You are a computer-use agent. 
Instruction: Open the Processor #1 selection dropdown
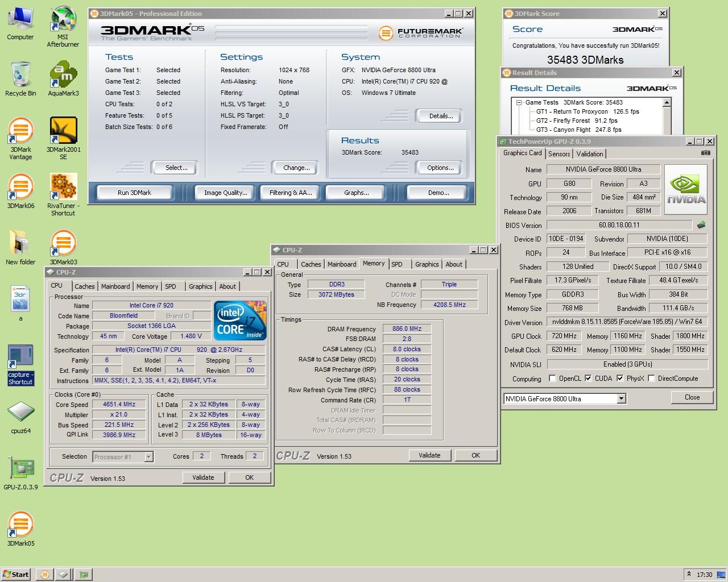tap(148, 456)
